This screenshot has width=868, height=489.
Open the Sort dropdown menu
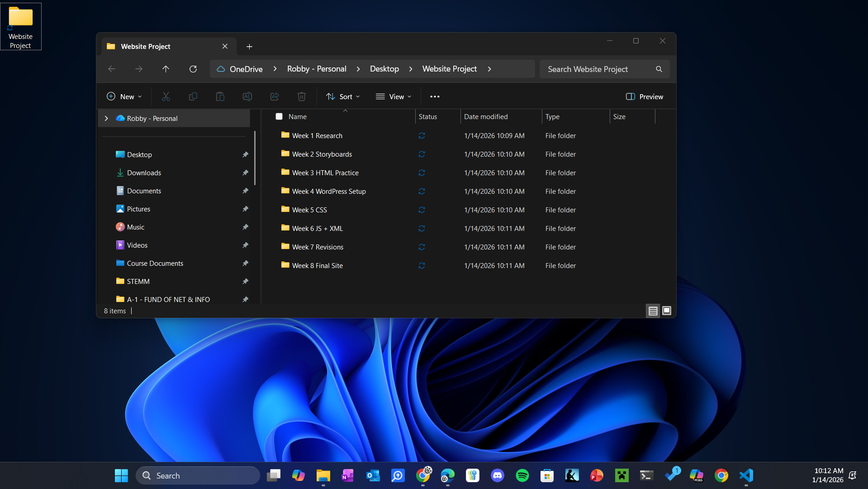coord(343,96)
